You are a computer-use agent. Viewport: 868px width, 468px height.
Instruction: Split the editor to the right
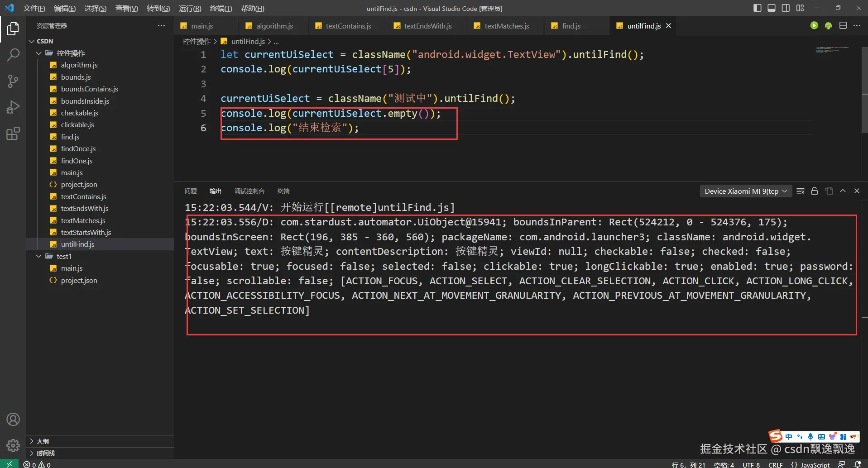[843, 26]
